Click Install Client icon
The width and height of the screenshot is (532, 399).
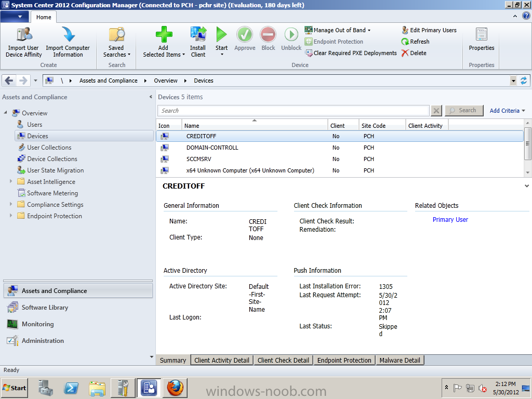[x=198, y=34]
